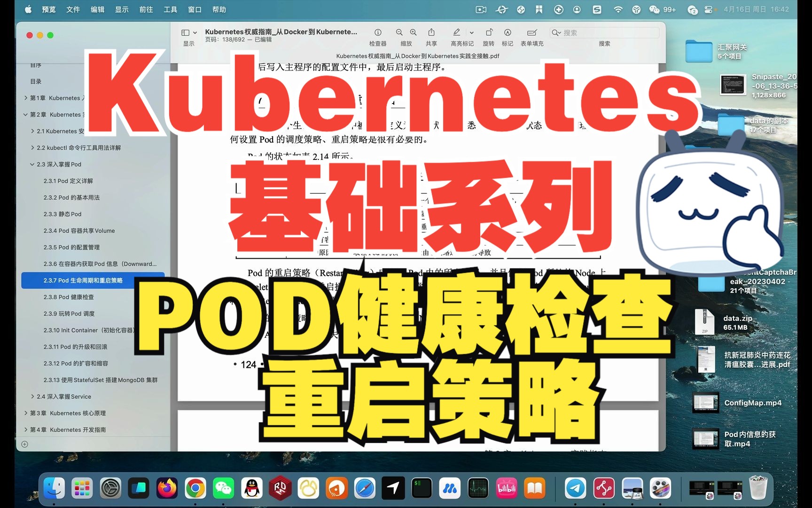The height and width of the screenshot is (508, 812).
Task: Open the 编辑 (Edit) menu
Action: [x=97, y=9]
